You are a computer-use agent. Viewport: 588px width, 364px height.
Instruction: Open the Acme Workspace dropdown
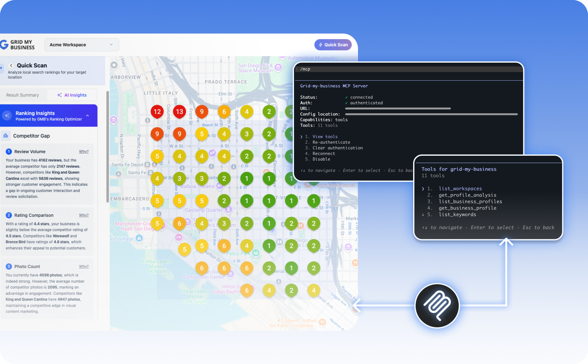pyautogui.click(x=82, y=45)
